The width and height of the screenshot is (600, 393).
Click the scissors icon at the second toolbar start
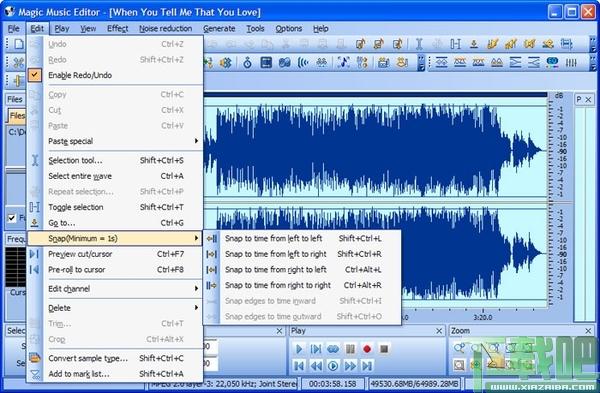19,62
